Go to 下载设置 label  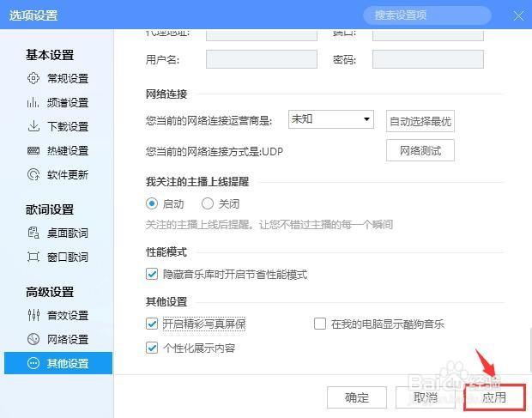(68, 126)
